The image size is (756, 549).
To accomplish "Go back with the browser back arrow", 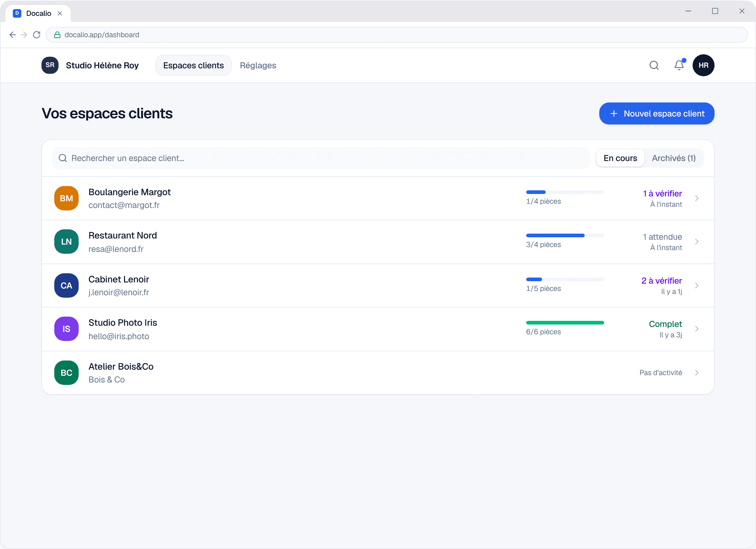I will pyautogui.click(x=13, y=35).
